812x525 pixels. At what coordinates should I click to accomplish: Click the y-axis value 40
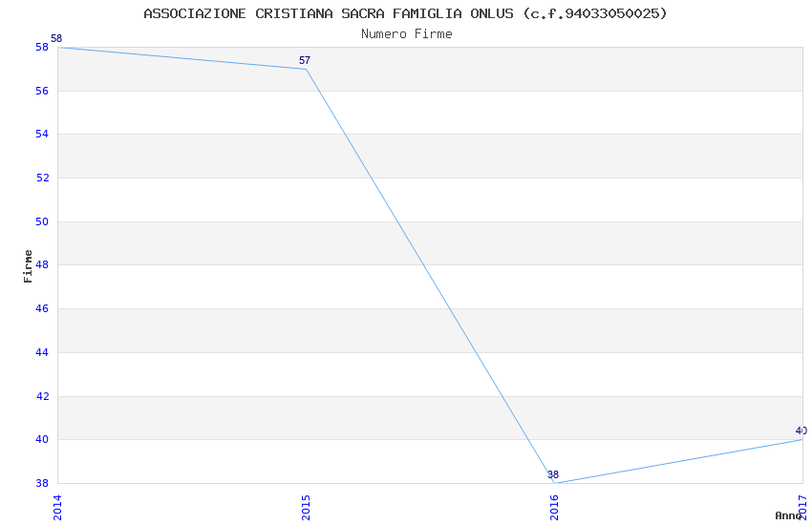tap(42, 440)
